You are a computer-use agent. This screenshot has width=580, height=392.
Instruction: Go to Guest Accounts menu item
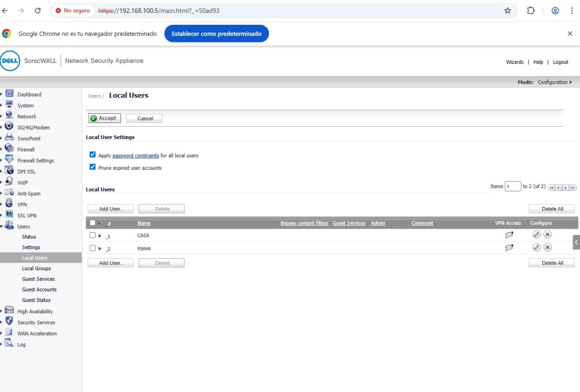tap(39, 290)
